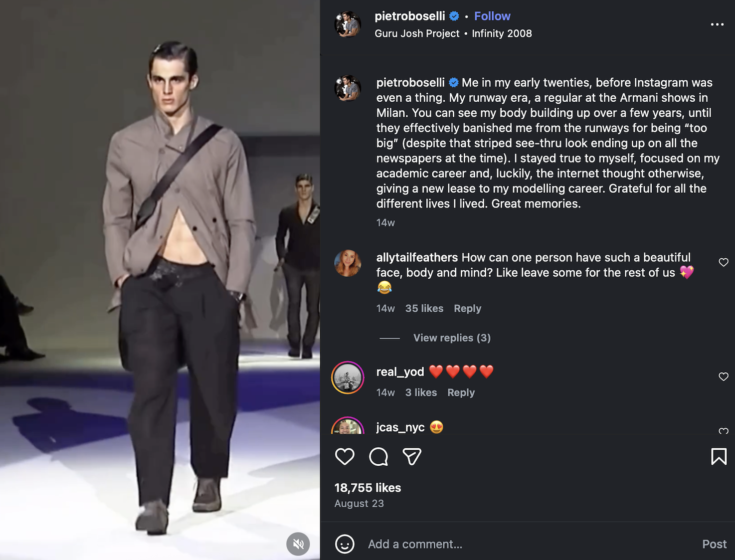Open more options three-dot menu
Screen dimensions: 735x560
717,24
